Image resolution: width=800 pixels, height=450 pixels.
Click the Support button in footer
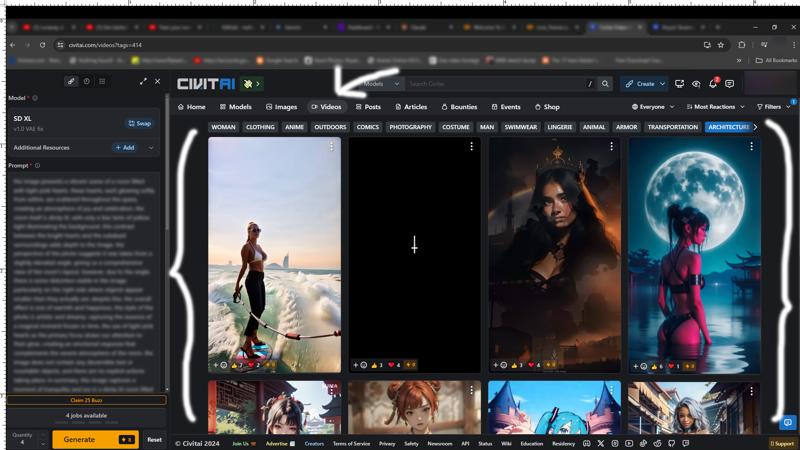[782, 443]
